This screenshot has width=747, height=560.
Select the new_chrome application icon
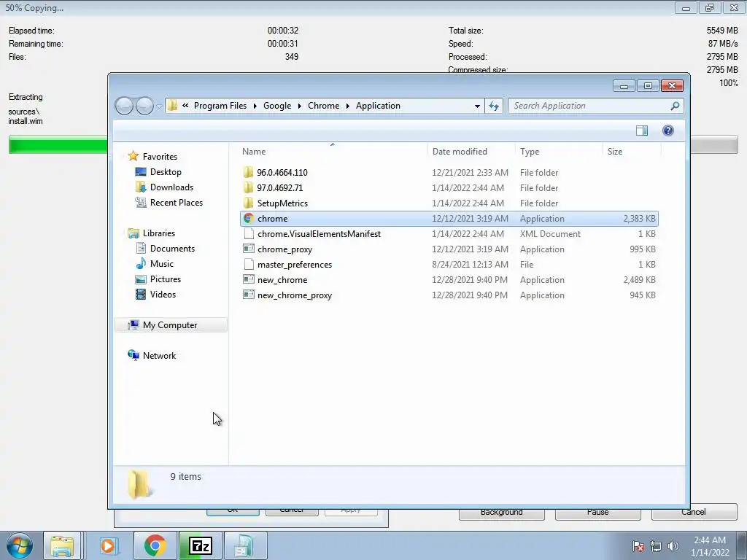(x=248, y=279)
